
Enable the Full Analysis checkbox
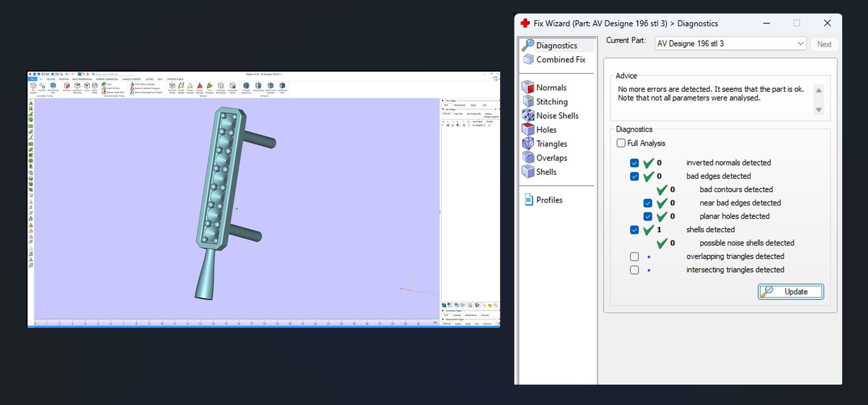click(x=621, y=143)
